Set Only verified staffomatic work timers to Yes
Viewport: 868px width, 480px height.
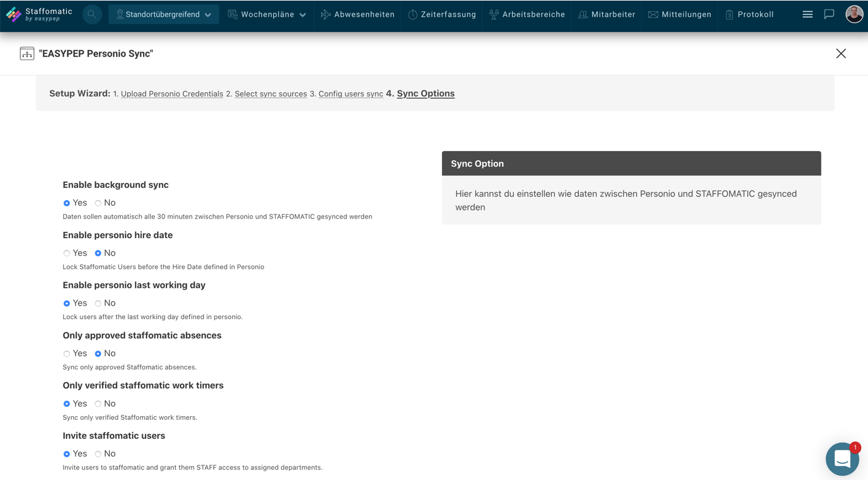point(67,404)
